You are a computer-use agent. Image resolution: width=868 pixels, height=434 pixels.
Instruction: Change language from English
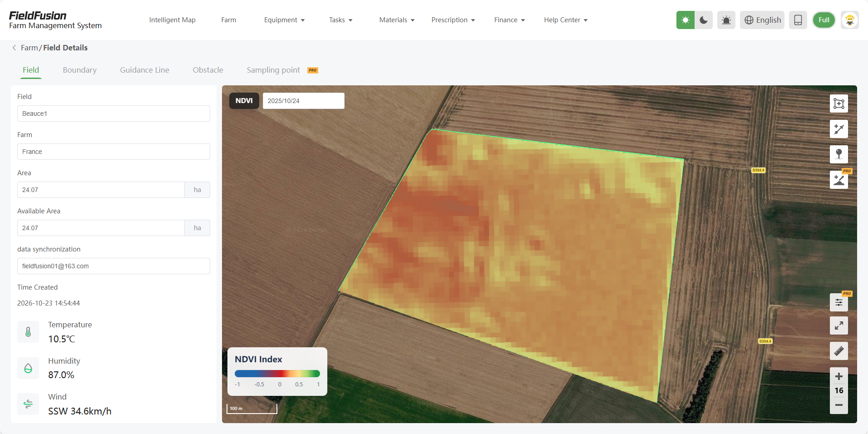pyautogui.click(x=762, y=20)
